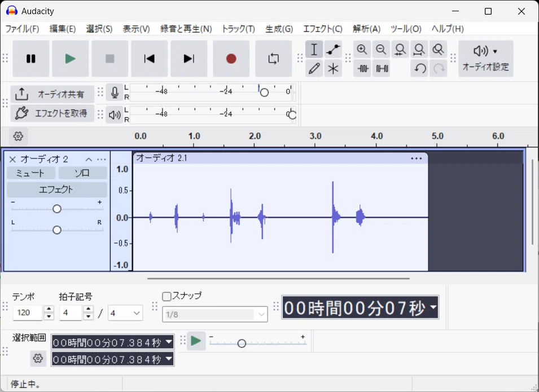The height and width of the screenshot is (392, 539).
Task: Open 編集(E) menu
Action: point(63,29)
